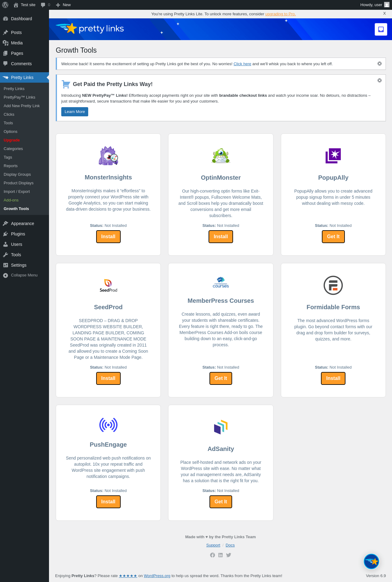The width and height of the screenshot is (392, 582).
Task: Open Options submenu item
Action: pos(24,132)
